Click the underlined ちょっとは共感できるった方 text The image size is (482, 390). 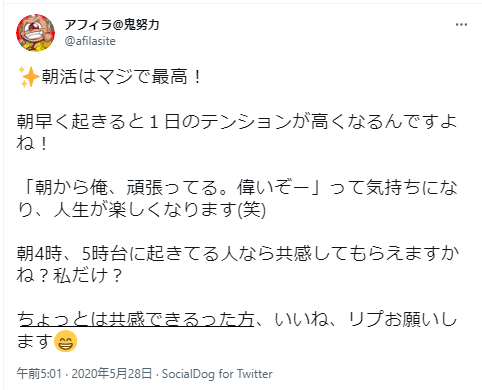(136, 319)
